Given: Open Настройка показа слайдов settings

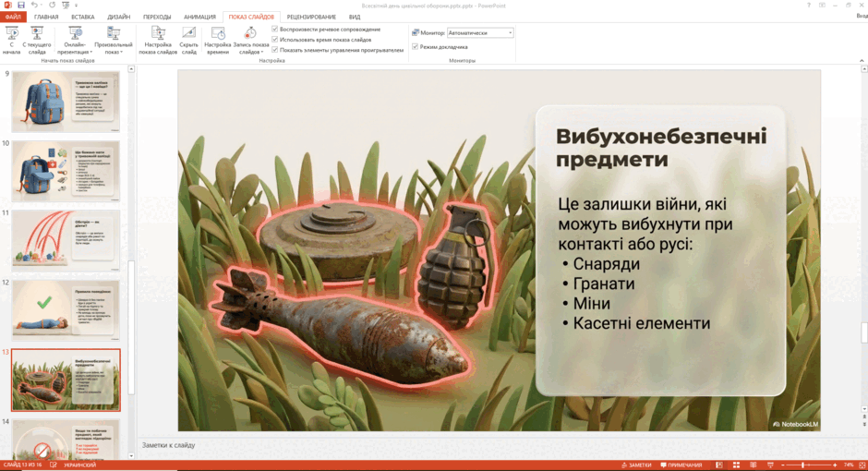Looking at the screenshot, I should pyautogui.click(x=158, y=41).
